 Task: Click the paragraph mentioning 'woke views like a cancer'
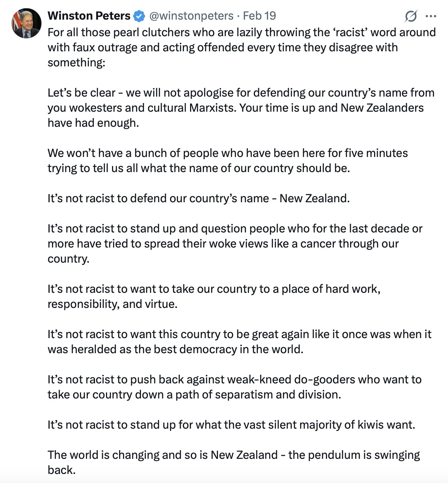[235, 243]
